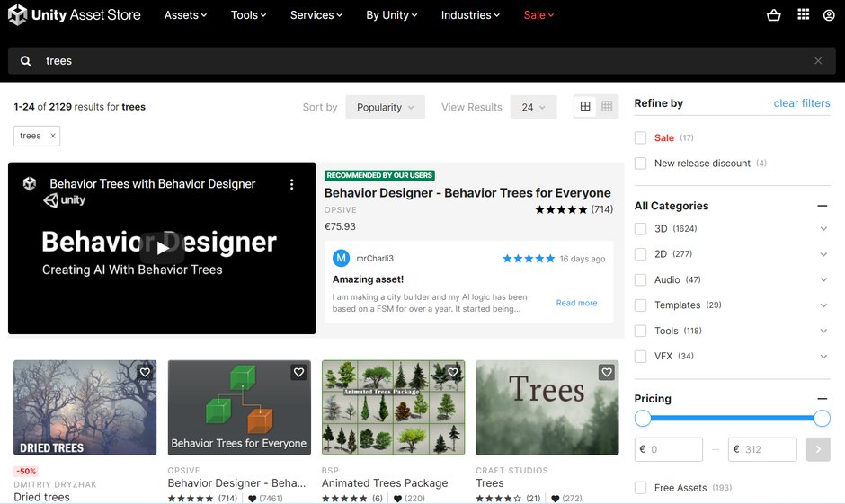The width and height of the screenshot is (845, 504).
Task: Check the VFX category filter
Action: [x=640, y=357]
